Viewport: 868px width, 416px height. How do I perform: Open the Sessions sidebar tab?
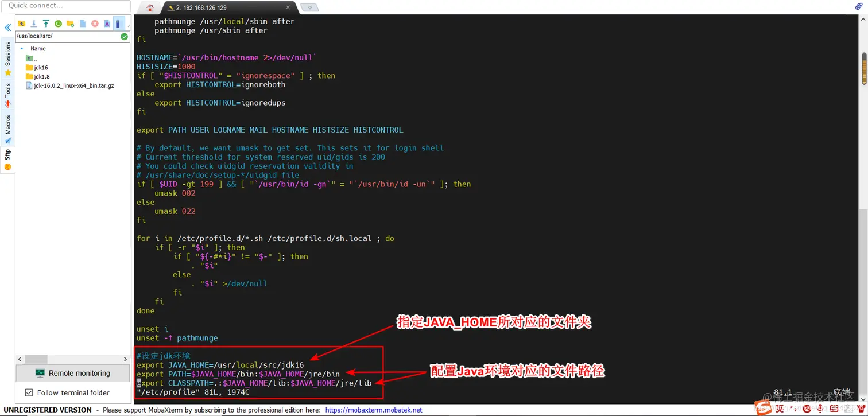(7, 58)
